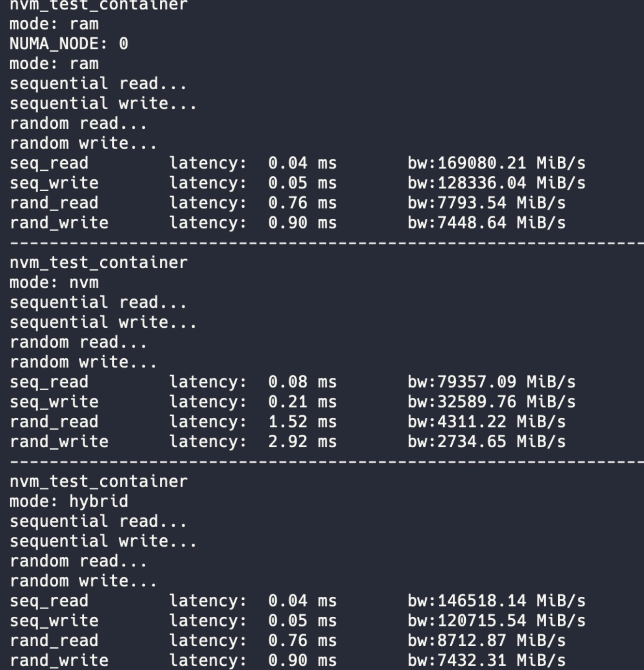The height and width of the screenshot is (670, 644).
Task: Click the 'mode: hybrid' text line
Action: (x=69, y=502)
